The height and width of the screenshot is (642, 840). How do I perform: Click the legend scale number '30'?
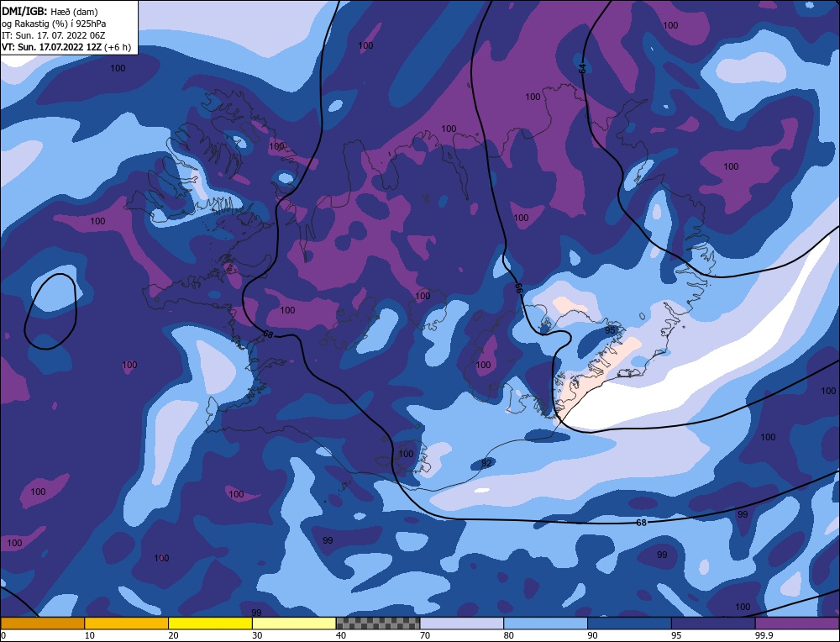tap(257, 635)
